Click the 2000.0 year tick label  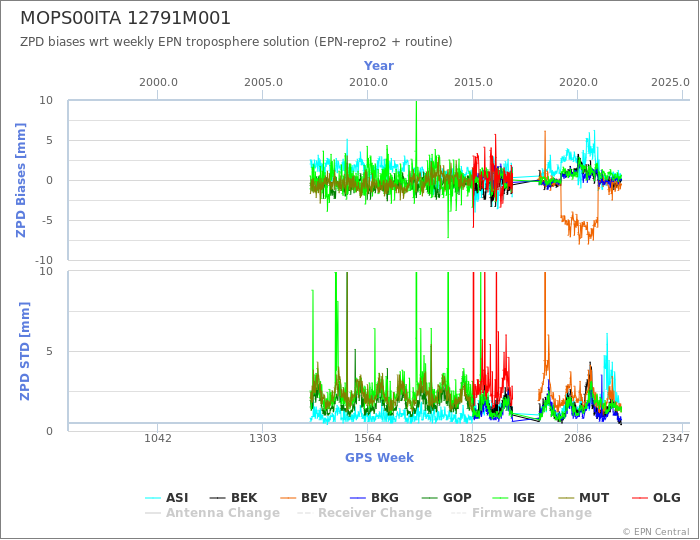(x=158, y=83)
